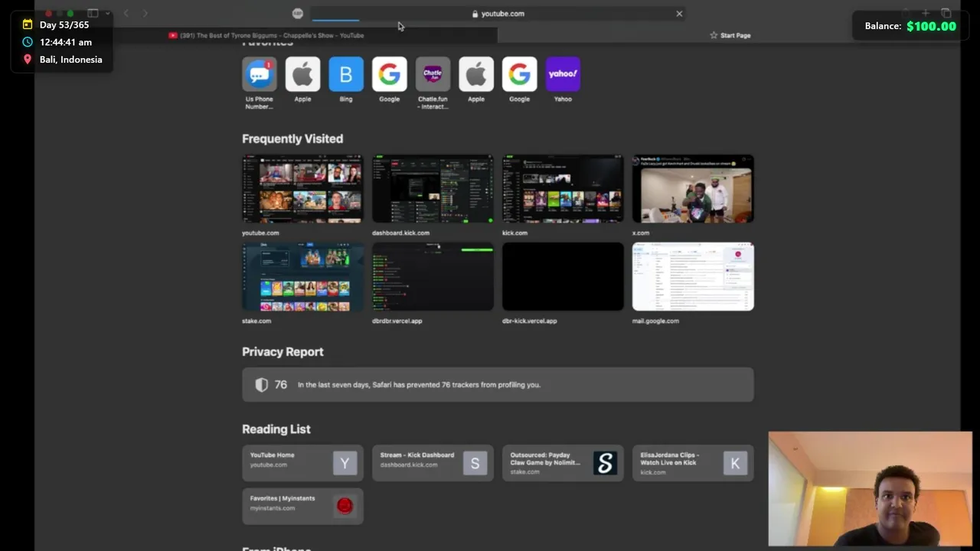Image resolution: width=980 pixels, height=551 pixels.
Task: Click the youtube.com caption under first thumbnail
Action: 260,233
